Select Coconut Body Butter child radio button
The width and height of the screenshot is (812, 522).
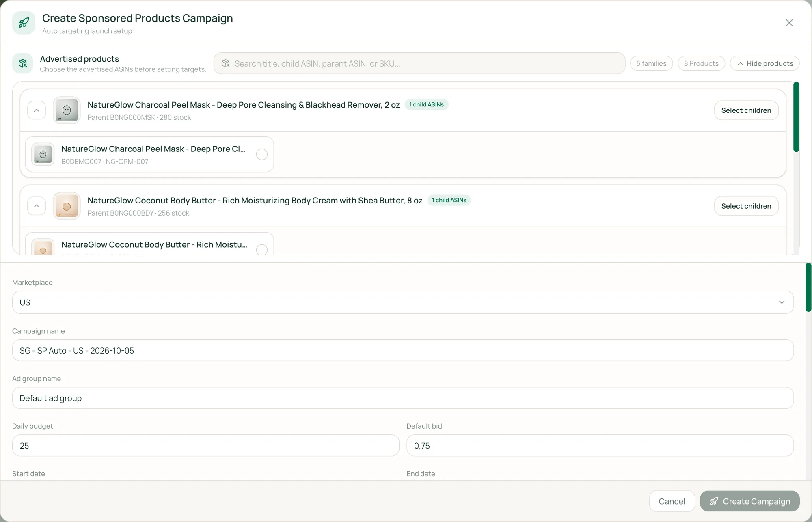(262, 250)
